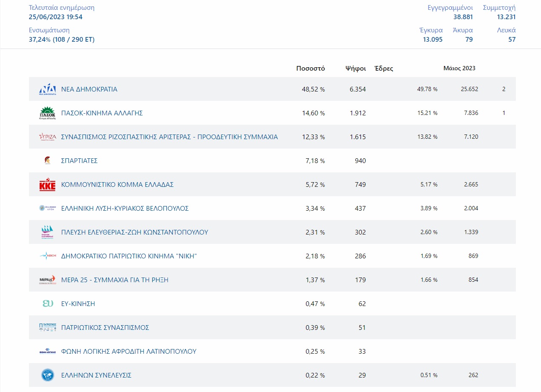Click the Ελλήνων Συνέλευσις globe logo
The height and width of the screenshot is (392, 541).
tap(47, 375)
